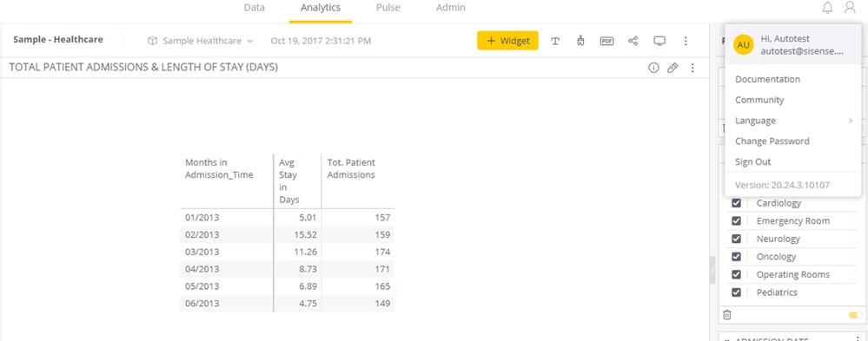Screen dimensions: 868x341
Task: Uncheck the Pediatrics checkbox
Action: click(x=736, y=292)
